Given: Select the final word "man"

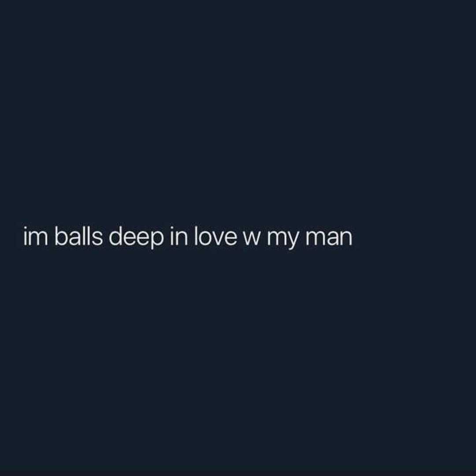Looking at the screenshot, I should 329,238.
